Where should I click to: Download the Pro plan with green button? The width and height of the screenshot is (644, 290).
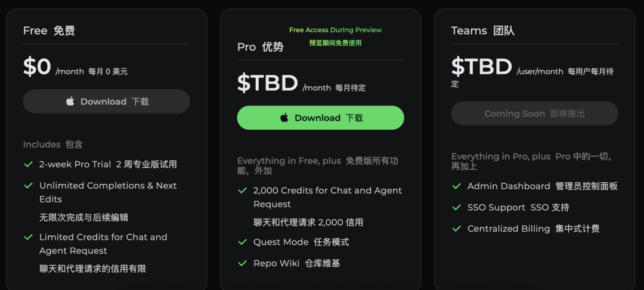tap(320, 118)
